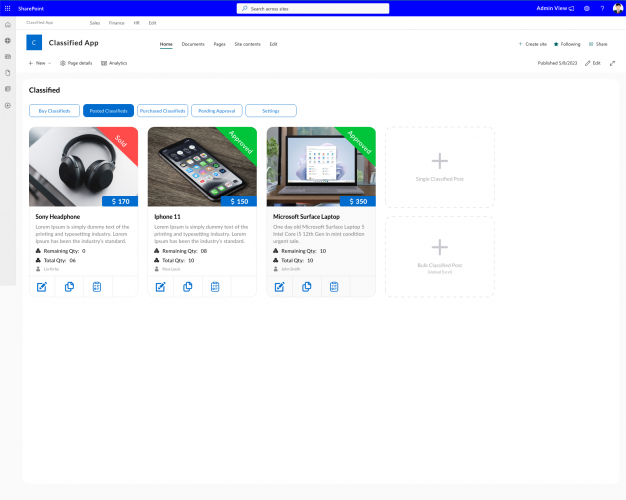
Task: Open HR hub link
Action: pos(137,23)
